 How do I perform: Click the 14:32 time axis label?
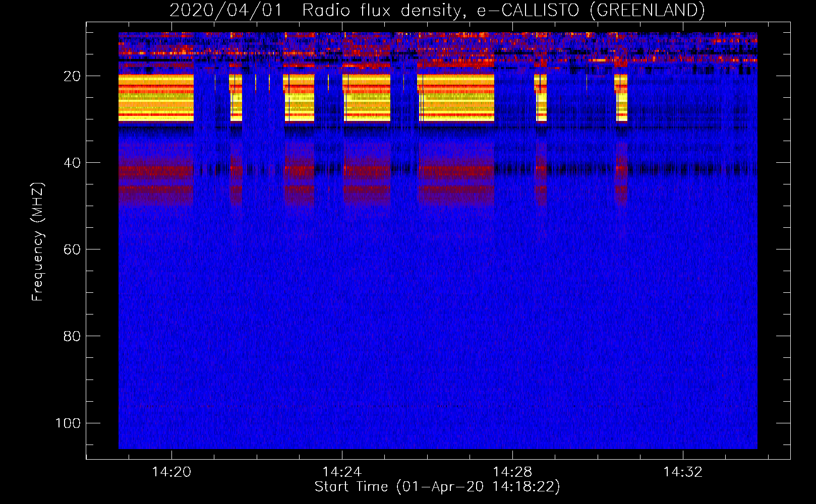(683, 472)
